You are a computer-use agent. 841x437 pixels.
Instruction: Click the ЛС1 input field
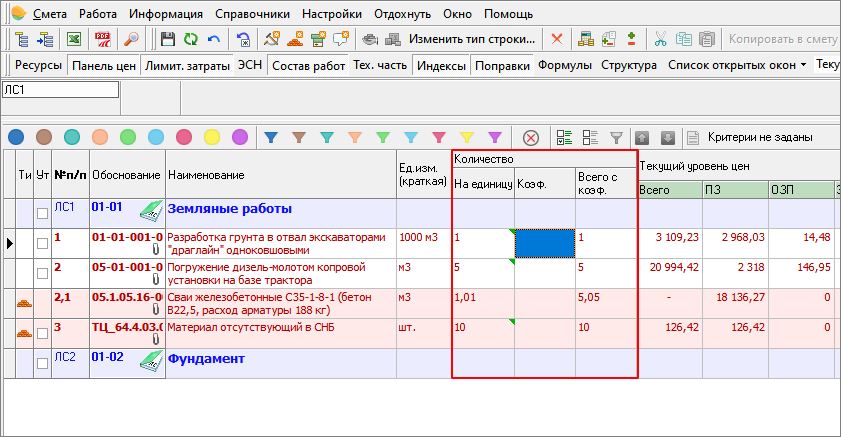(60, 89)
